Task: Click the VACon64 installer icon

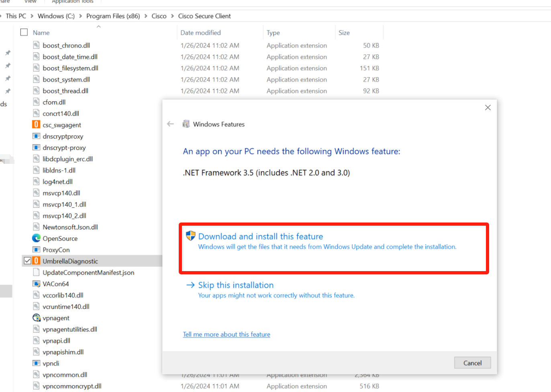Action: click(x=36, y=284)
